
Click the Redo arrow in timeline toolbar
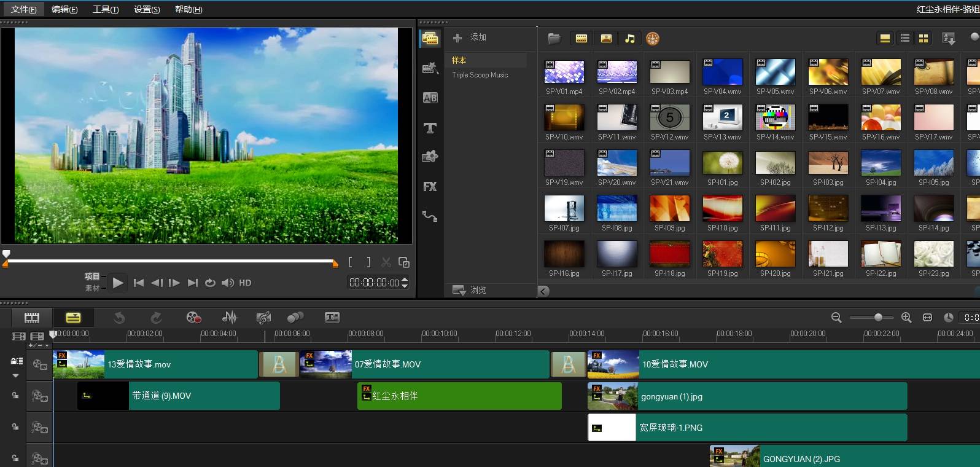point(157,318)
